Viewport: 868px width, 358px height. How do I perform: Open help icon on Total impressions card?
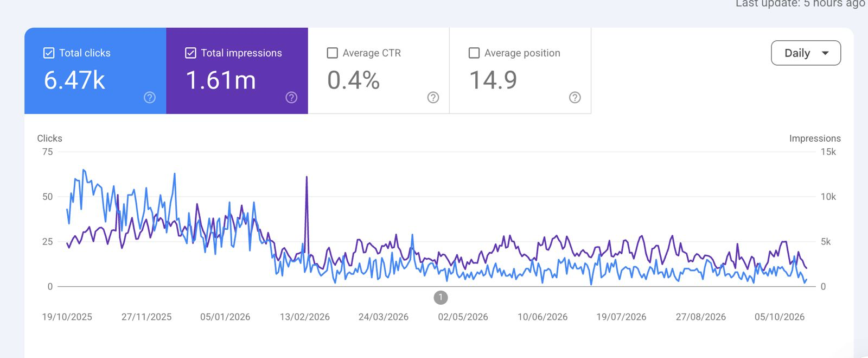[x=291, y=97]
